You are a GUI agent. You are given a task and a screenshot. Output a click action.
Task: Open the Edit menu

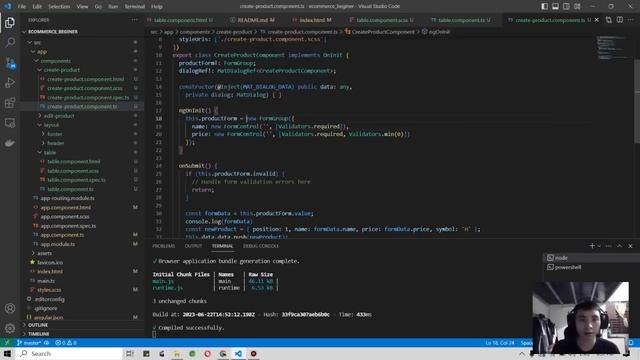(37, 7)
